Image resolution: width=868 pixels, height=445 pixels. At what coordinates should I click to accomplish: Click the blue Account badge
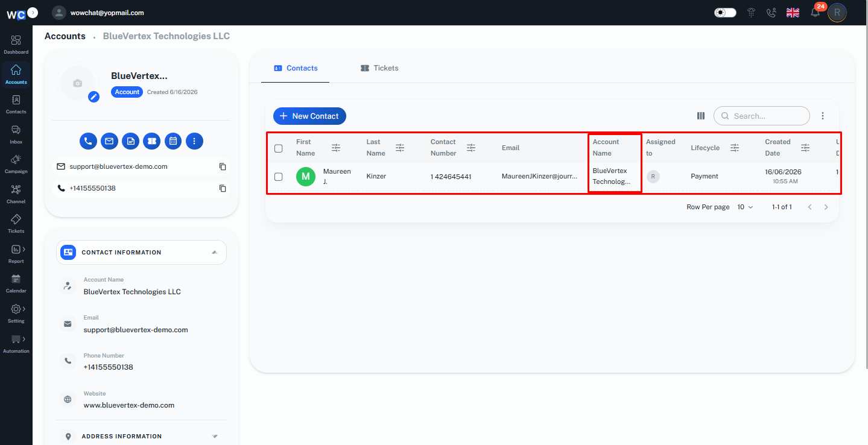click(127, 92)
